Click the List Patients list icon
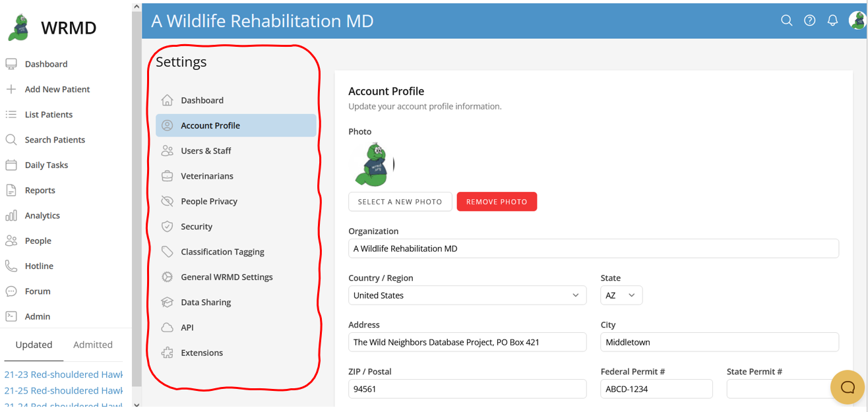868x412 pixels. tap(11, 114)
